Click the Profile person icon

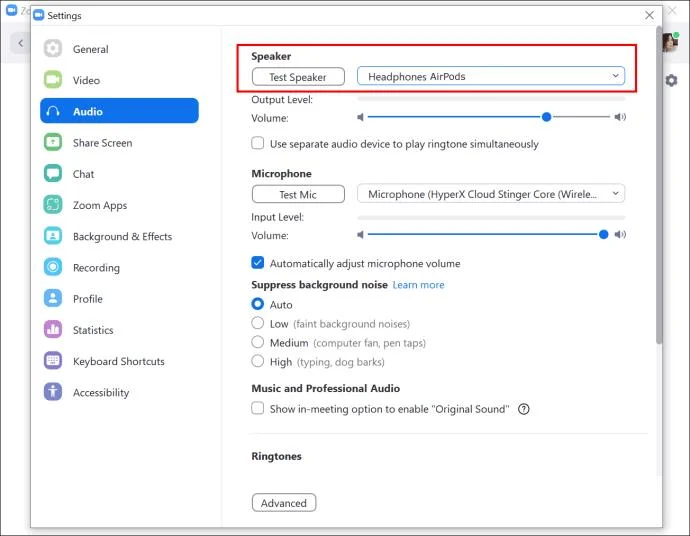coord(53,298)
